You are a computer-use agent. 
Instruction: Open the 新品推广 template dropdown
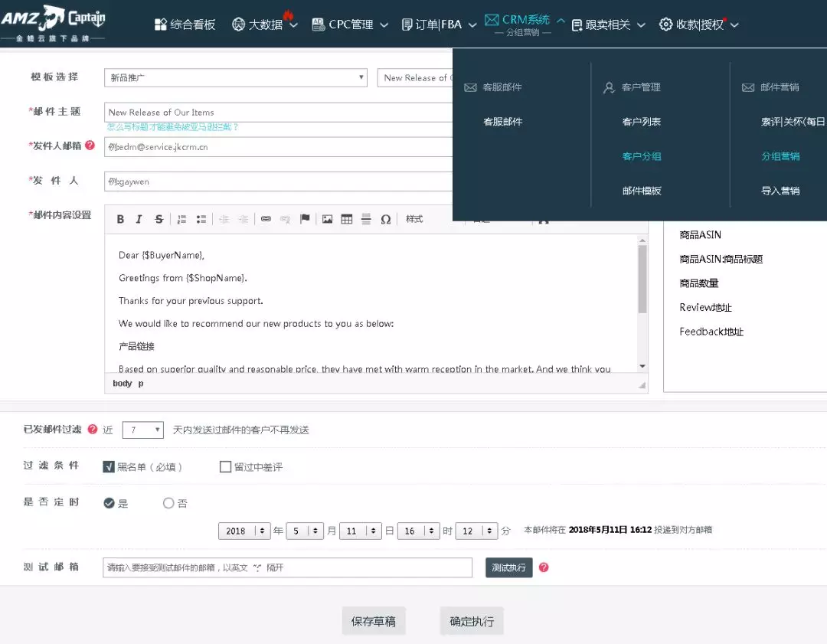236,77
